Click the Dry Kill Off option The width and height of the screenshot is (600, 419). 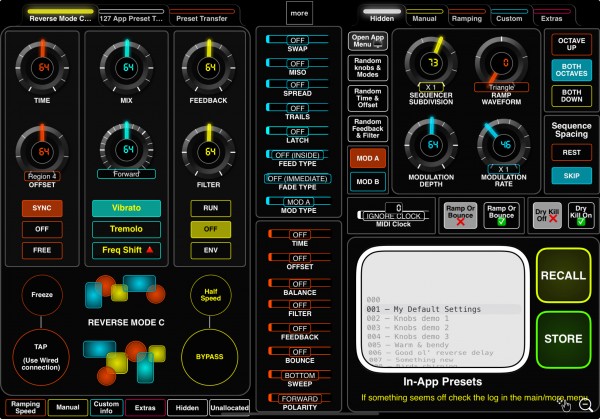coord(547,215)
